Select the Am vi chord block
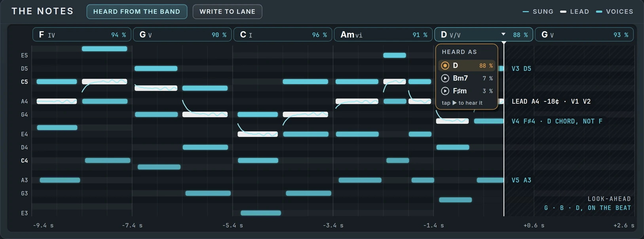This screenshot has height=239, width=644. 384,34
